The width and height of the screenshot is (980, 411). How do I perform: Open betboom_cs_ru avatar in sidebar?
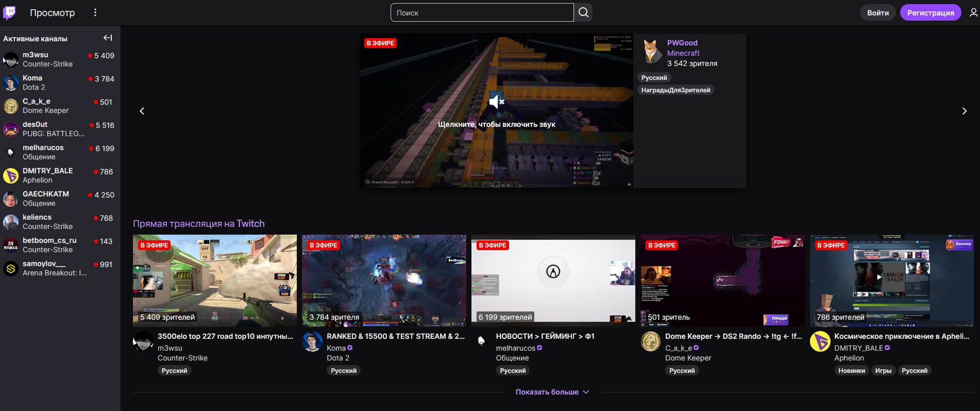pyautogui.click(x=11, y=245)
